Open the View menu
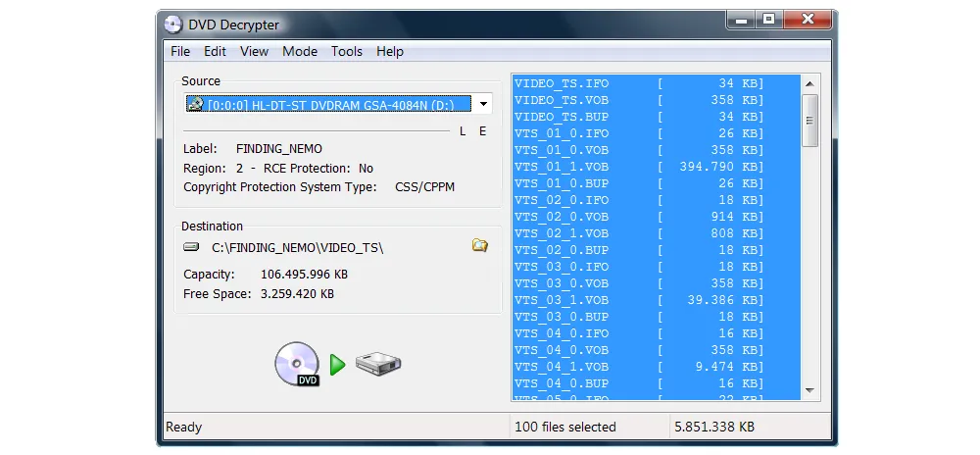980x455 pixels. click(254, 51)
